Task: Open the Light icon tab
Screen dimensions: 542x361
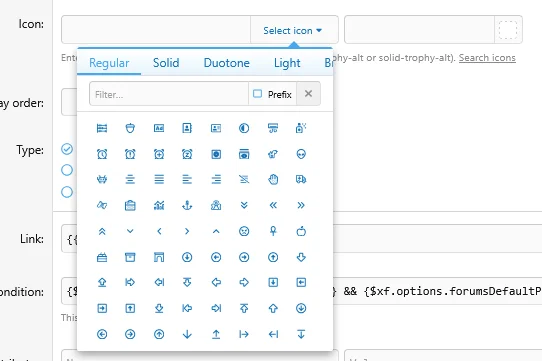Action: point(287,63)
